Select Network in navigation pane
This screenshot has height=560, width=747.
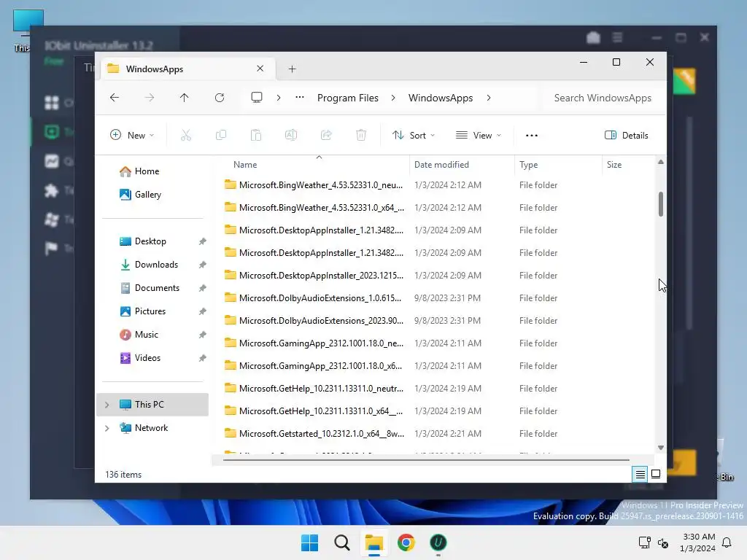pyautogui.click(x=152, y=428)
